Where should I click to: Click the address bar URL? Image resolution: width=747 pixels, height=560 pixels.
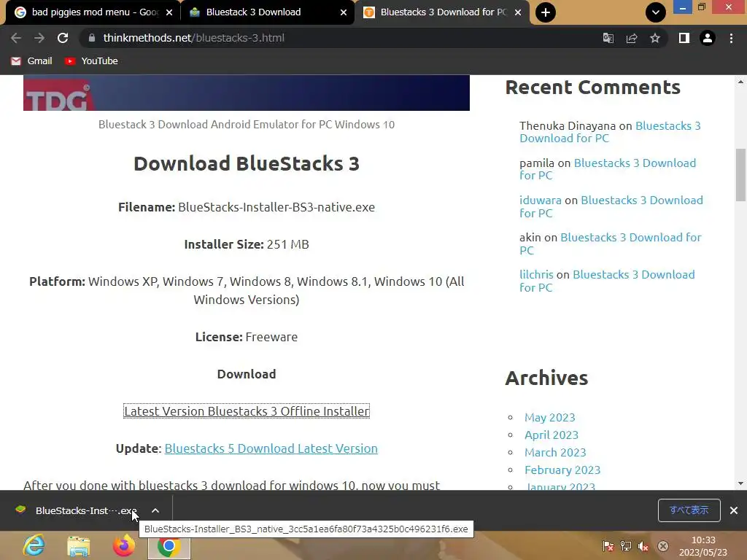point(194,38)
